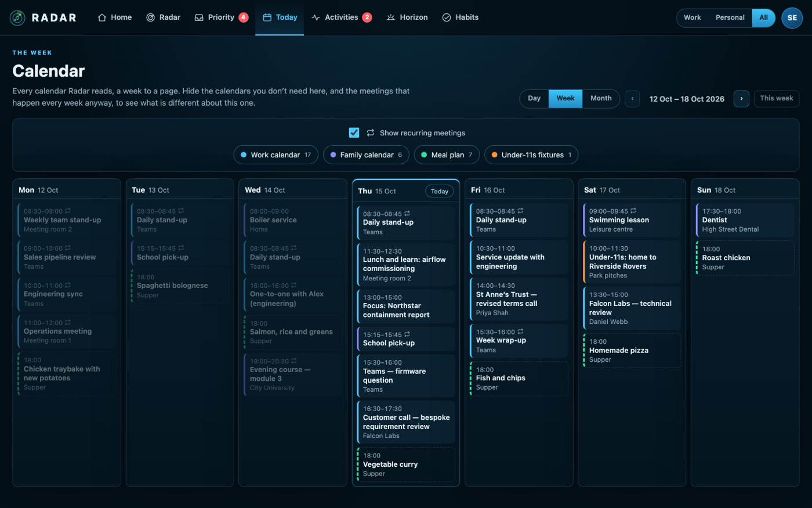Toggle Family calendar purple dot chip

(366, 154)
